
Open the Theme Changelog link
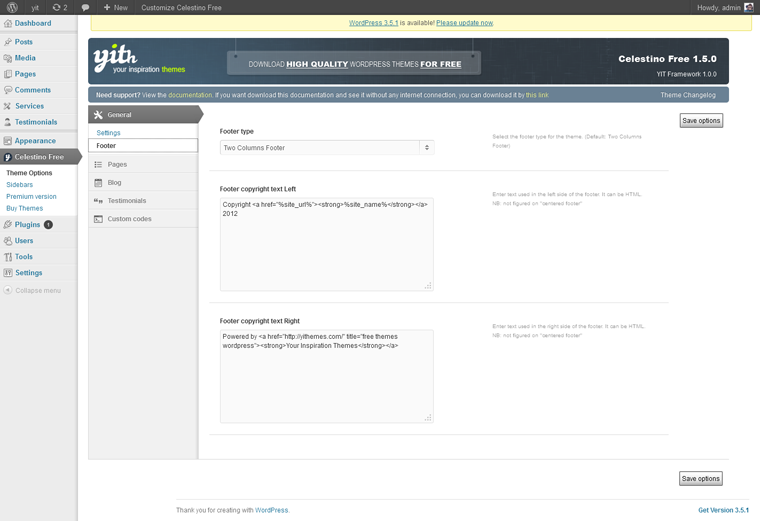[x=688, y=95]
